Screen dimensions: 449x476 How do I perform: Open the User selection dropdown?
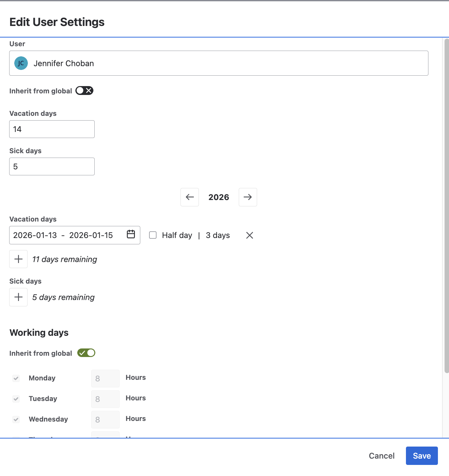pyautogui.click(x=218, y=63)
